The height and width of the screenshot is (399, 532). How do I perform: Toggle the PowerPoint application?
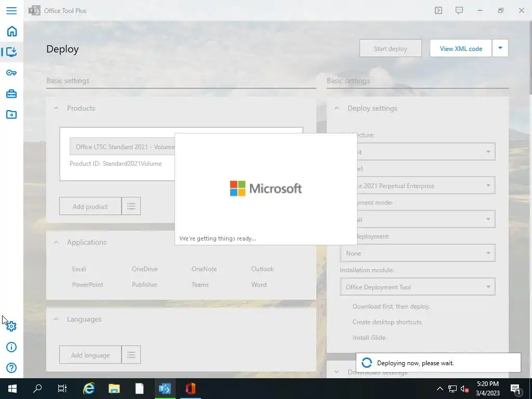pyautogui.click(x=87, y=284)
